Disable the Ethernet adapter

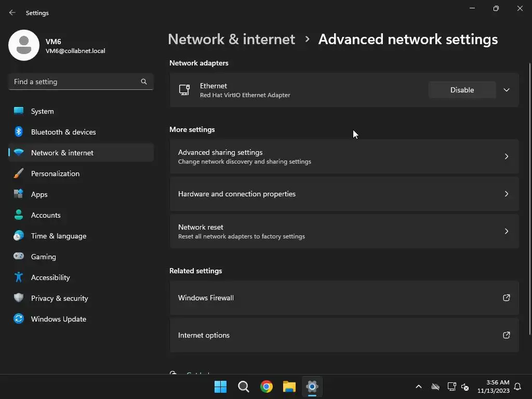tap(462, 90)
